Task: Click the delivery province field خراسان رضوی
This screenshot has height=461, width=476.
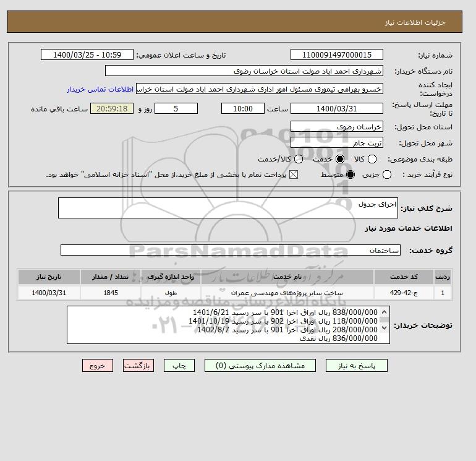Action: point(337,127)
